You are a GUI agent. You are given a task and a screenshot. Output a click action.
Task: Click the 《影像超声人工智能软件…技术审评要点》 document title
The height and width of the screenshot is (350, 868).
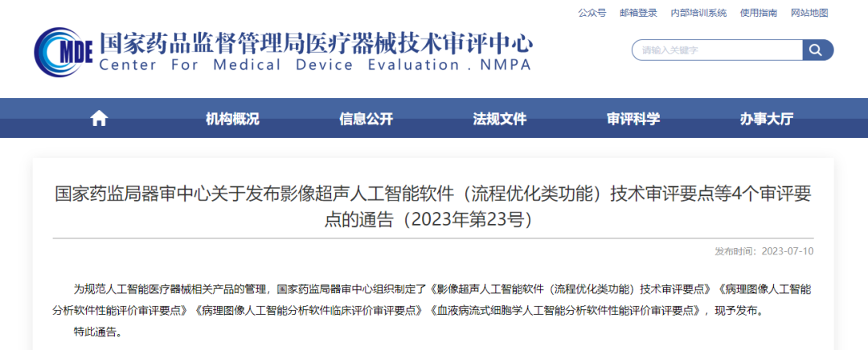pos(571,288)
